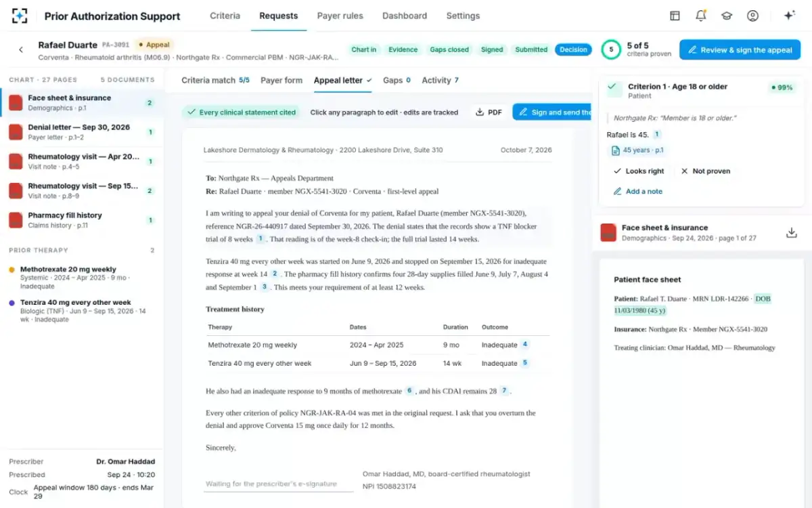Select the Denial letter — Sep 30, 2026 document
Image resolution: width=812 pixels, height=508 pixels.
tap(82, 132)
